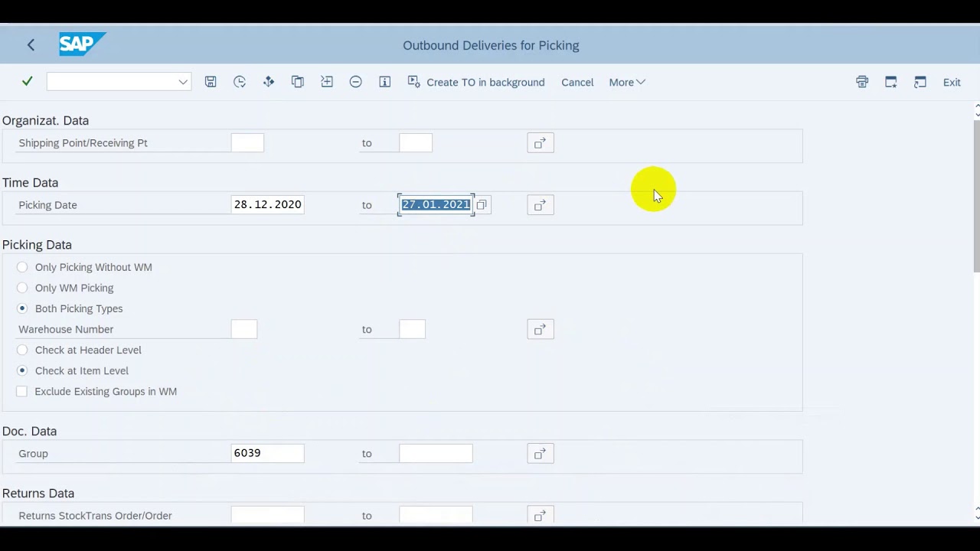Click the window icon left of Exit
This screenshot has height=551, width=980.
[920, 82]
